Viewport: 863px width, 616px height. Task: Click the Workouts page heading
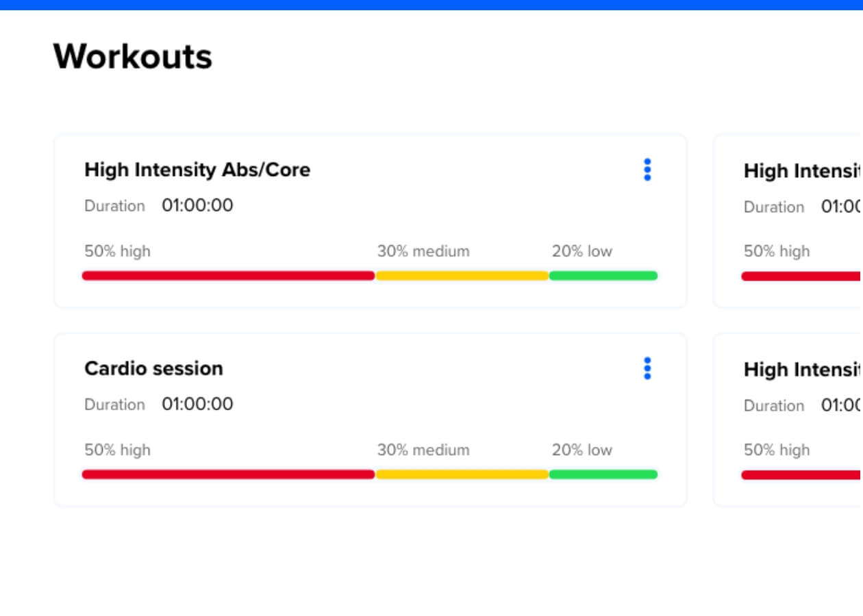click(x=133, y=56)
